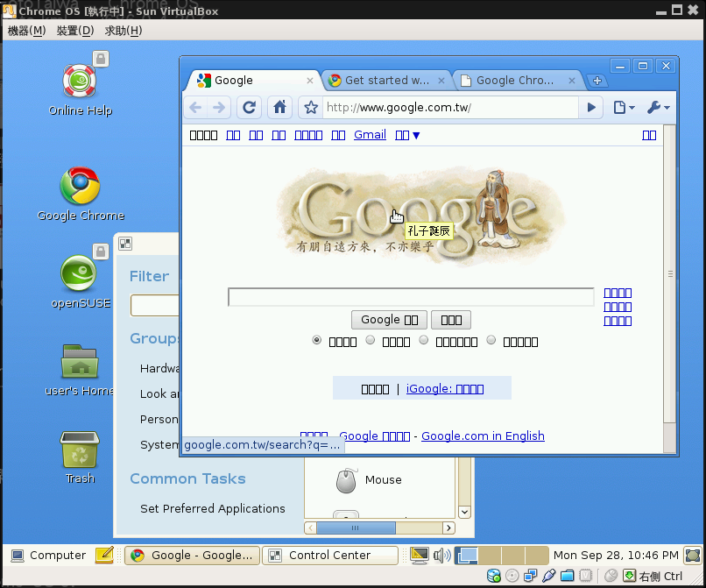Select the second search scope radio button
This screenshot has width=706, height=588.
tap(371, 340)
